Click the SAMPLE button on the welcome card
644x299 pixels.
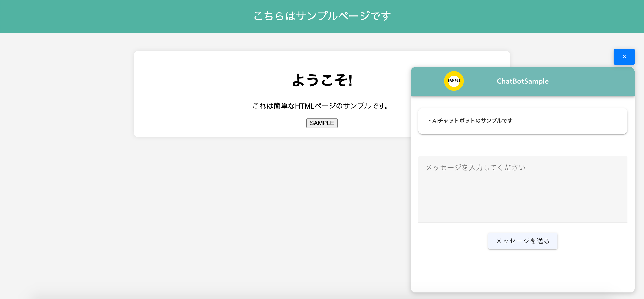[x=322, y=123]
